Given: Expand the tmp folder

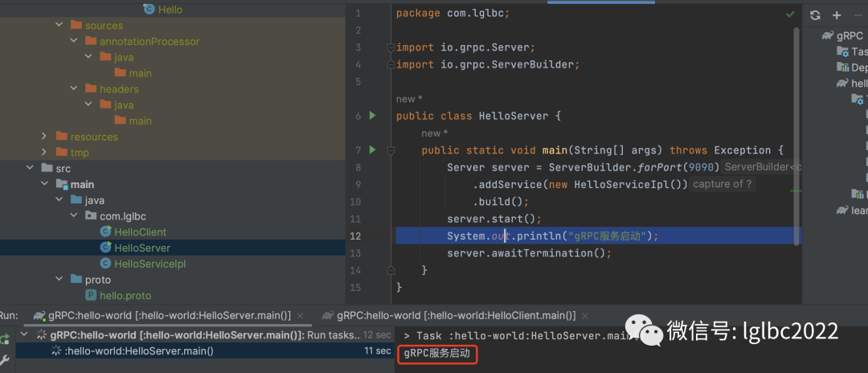Looking at the screenshot, I should (x=45, y=152).
